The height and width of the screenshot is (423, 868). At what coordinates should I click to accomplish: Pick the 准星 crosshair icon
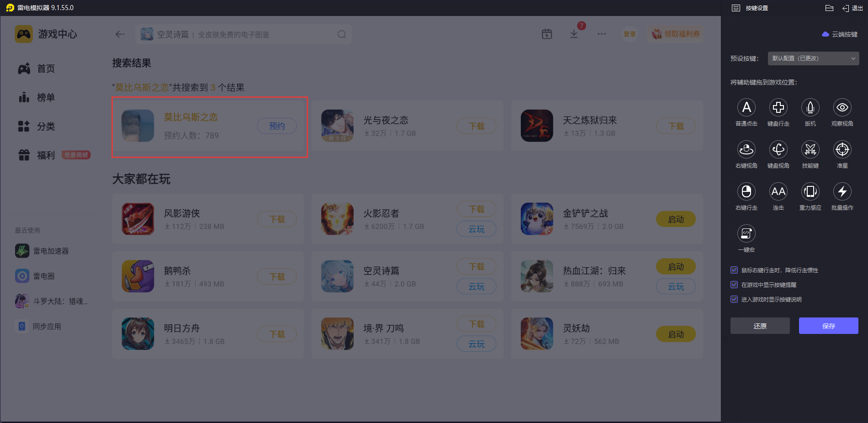[x=842, y=149]
